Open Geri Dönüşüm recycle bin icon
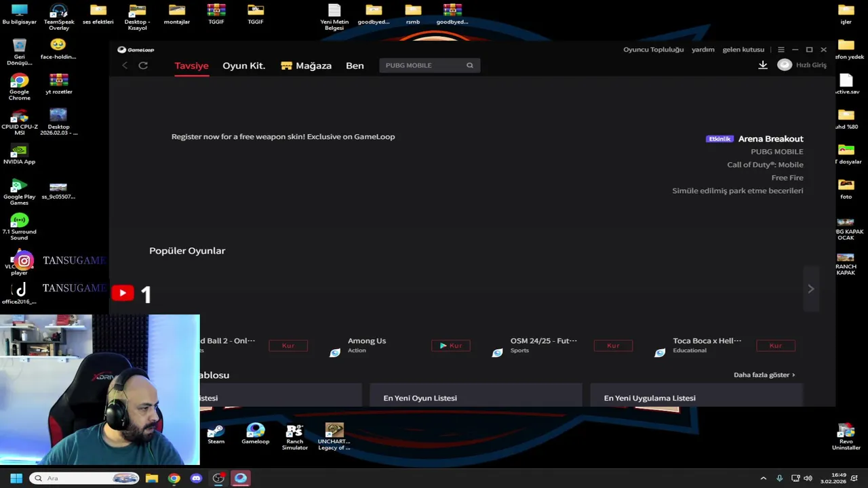 pyautogui.click(x=19, y=52)
